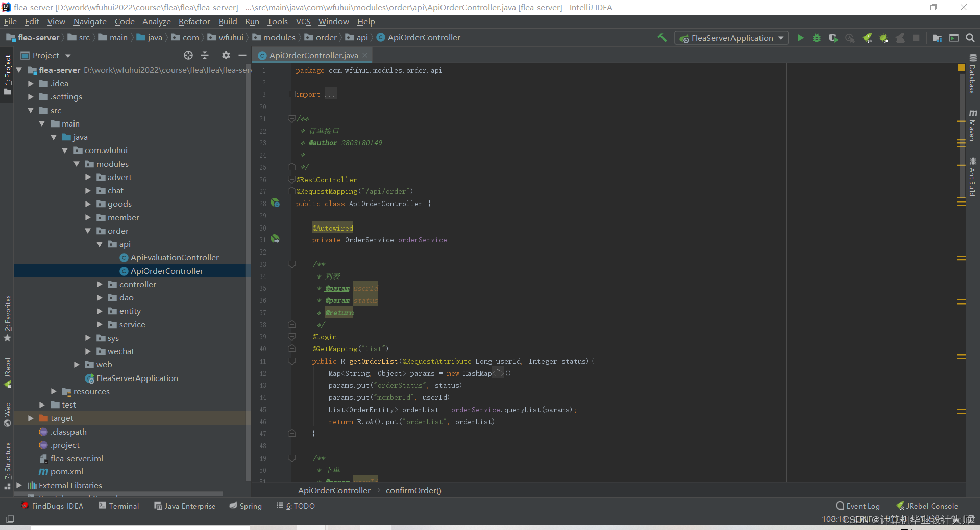Hide the Project tool window
Screen dimensions: 980x530
tap(242, 55)
